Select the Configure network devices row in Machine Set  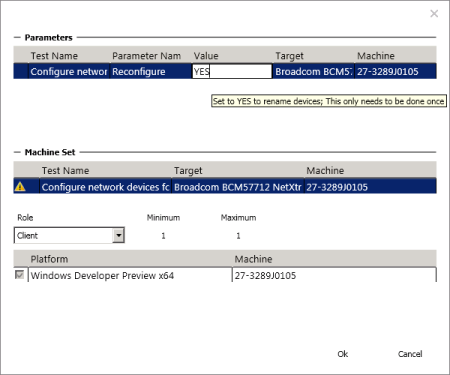click(x=225, y=186)
